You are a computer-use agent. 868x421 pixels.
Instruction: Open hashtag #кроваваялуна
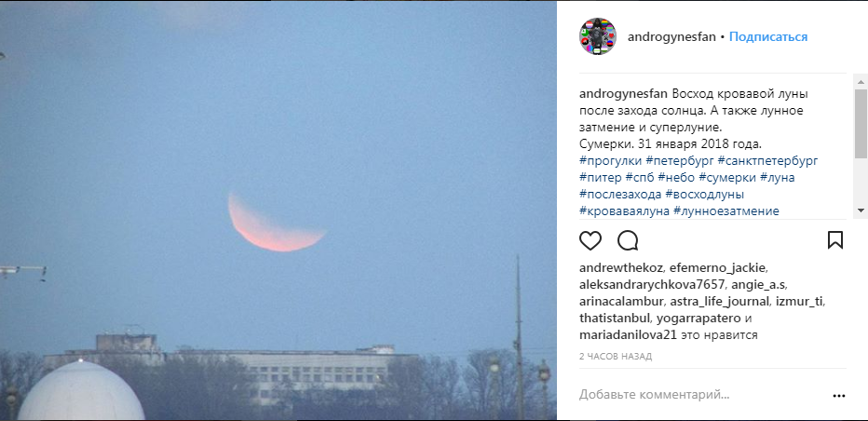click(x=624, y=211)
